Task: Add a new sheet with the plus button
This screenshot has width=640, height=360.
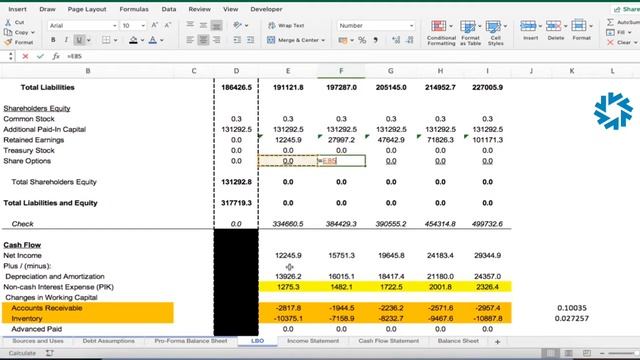Action: (498, 342)
